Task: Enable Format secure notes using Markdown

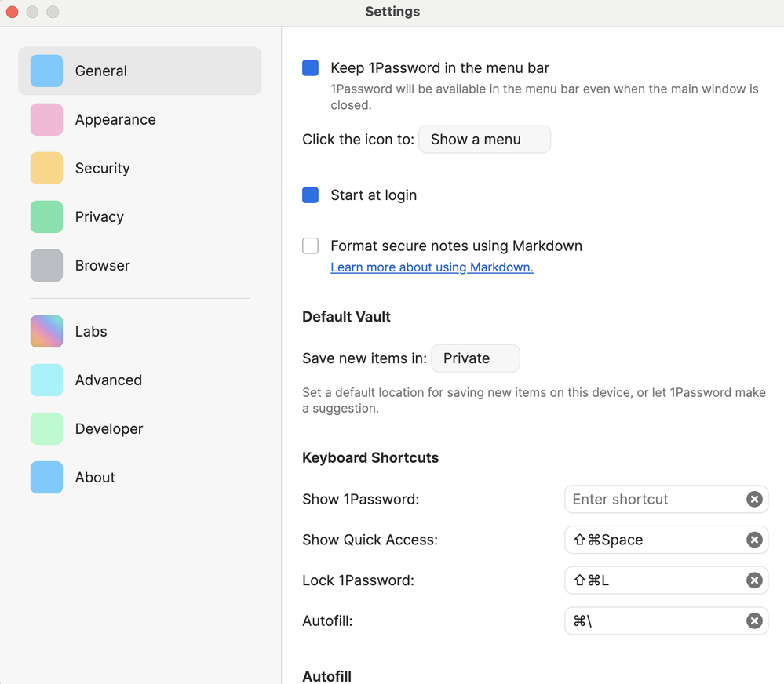Action: (x=311, y=246)
